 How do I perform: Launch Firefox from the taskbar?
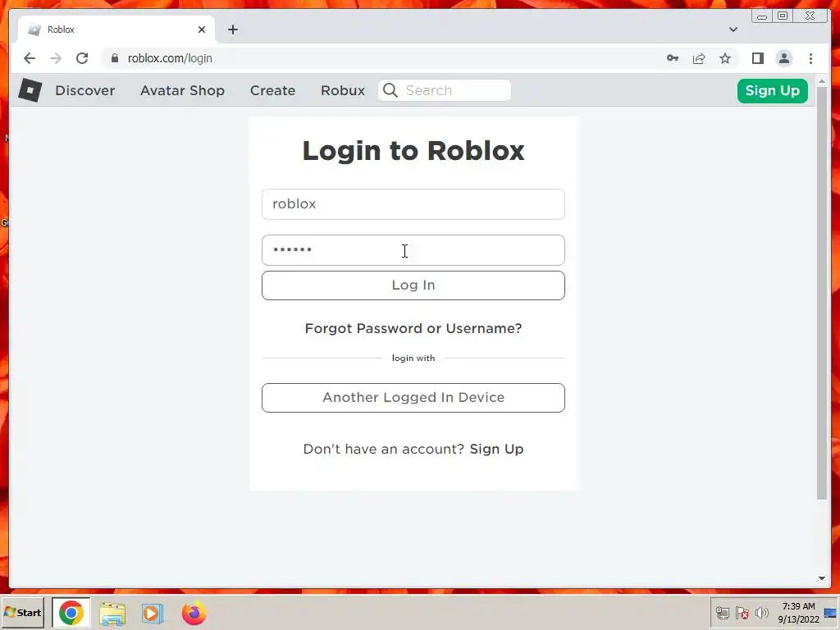coord(194,612)
